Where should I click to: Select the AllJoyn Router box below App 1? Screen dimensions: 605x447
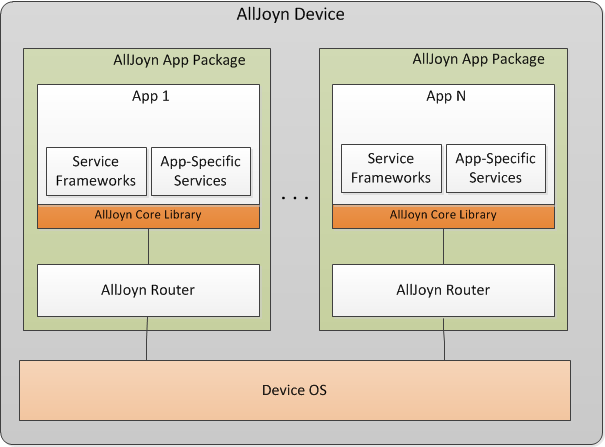[148, 290]
